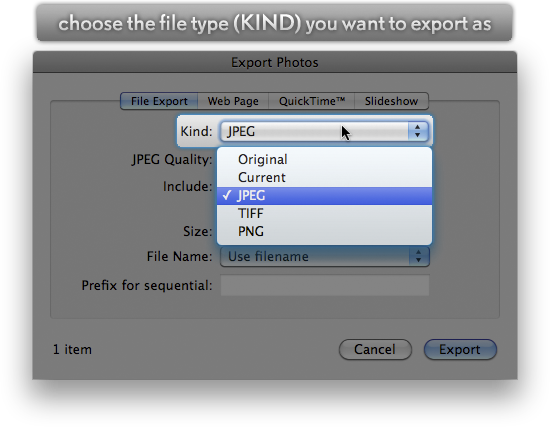Select the QuickTime™ tab
Image resolution: width=550 pixels, height=427 pixels.
pos(311,101)
